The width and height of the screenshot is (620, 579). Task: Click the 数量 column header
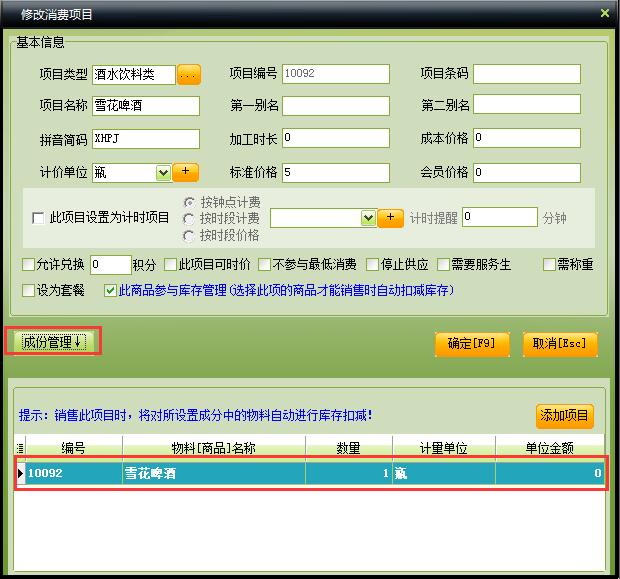pos(349,448)
